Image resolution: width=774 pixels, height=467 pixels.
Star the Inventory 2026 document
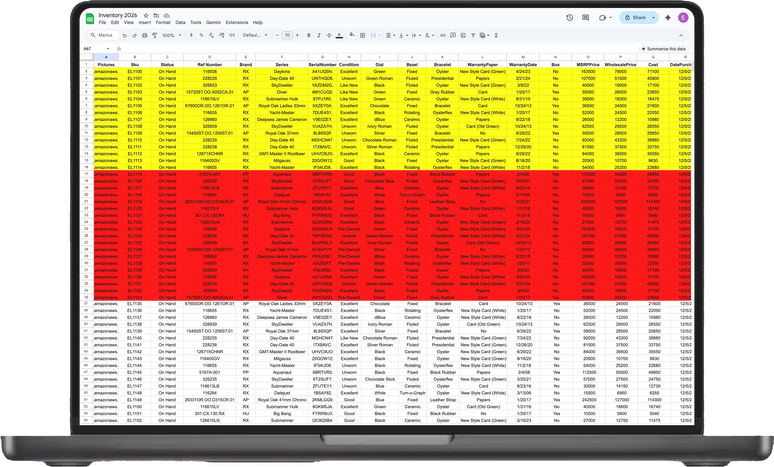tap(146, 15)
